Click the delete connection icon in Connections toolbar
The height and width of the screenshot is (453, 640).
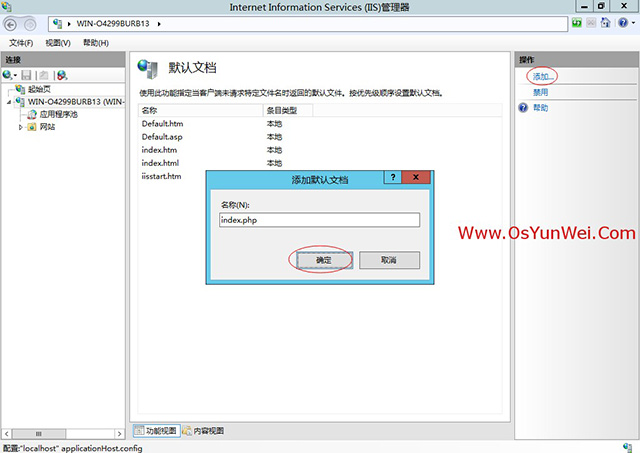click(61, 75)
